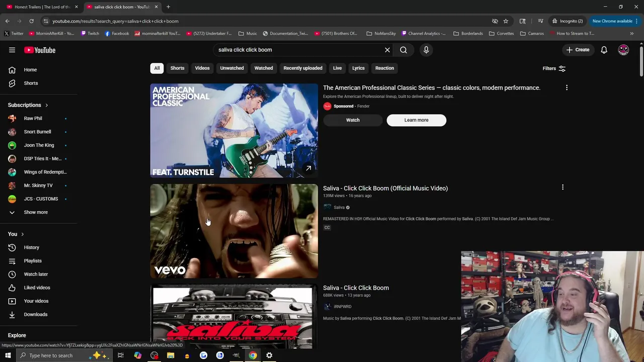Show hidden bookmarks with the overflow chevron
This screenshot has height=362, width=644.
(632, 33)
